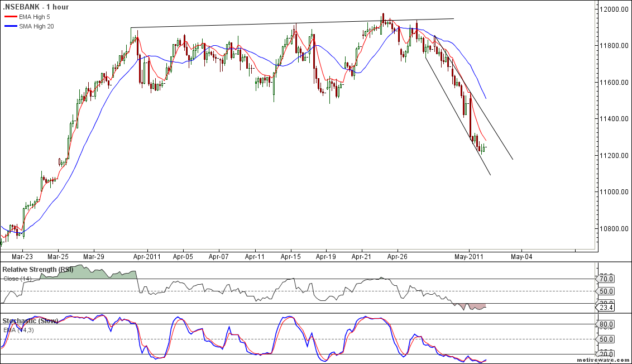Click the blue SMA High 20 legend swatch
Image resolution: width=632 pixels, height=364 pixels.
[x=11, y=26]
